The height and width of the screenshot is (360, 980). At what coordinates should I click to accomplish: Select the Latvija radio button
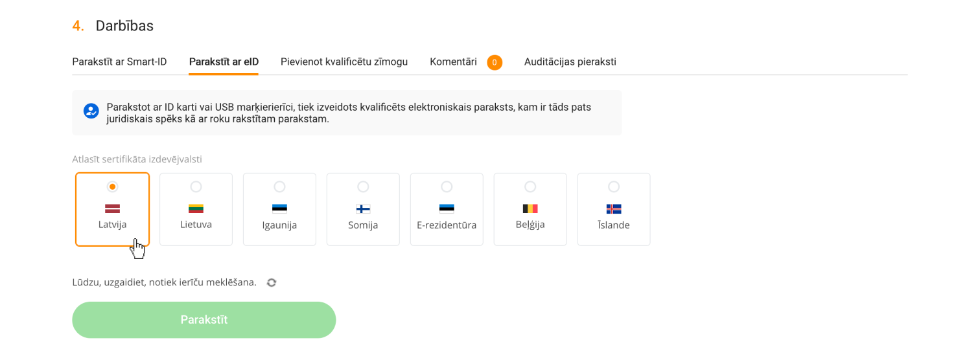(112, 186)
